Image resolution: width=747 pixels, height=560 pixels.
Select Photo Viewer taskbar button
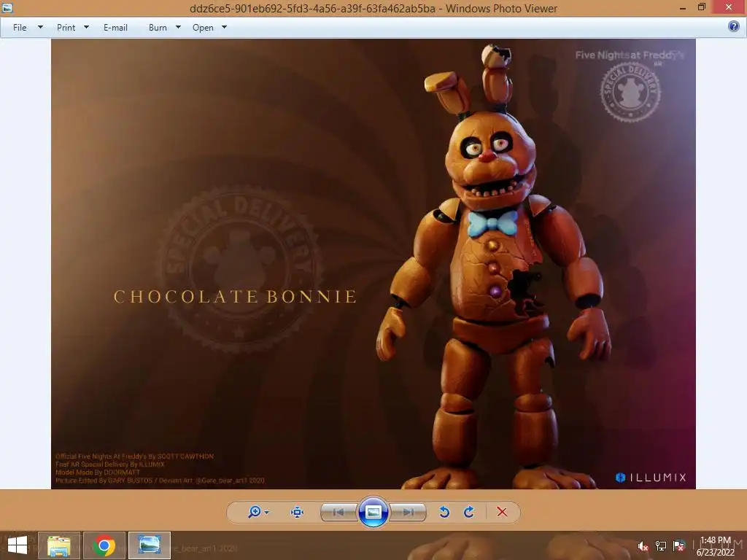click(x=149, y=545)
